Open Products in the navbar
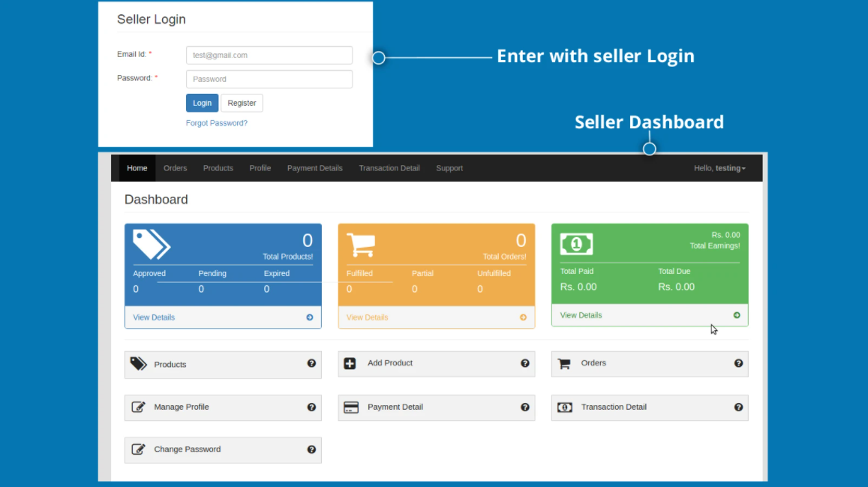868x487 pixels. 218,168
